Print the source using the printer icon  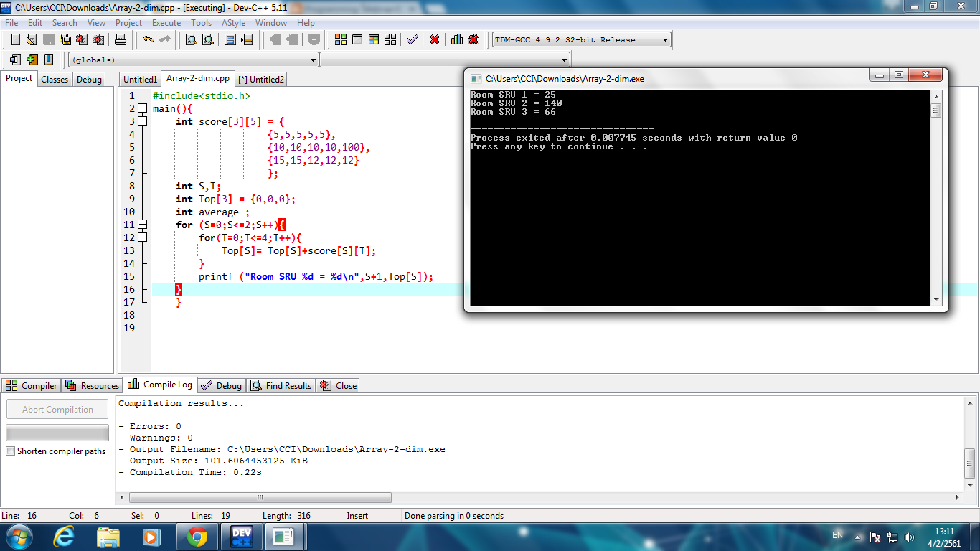121,39
